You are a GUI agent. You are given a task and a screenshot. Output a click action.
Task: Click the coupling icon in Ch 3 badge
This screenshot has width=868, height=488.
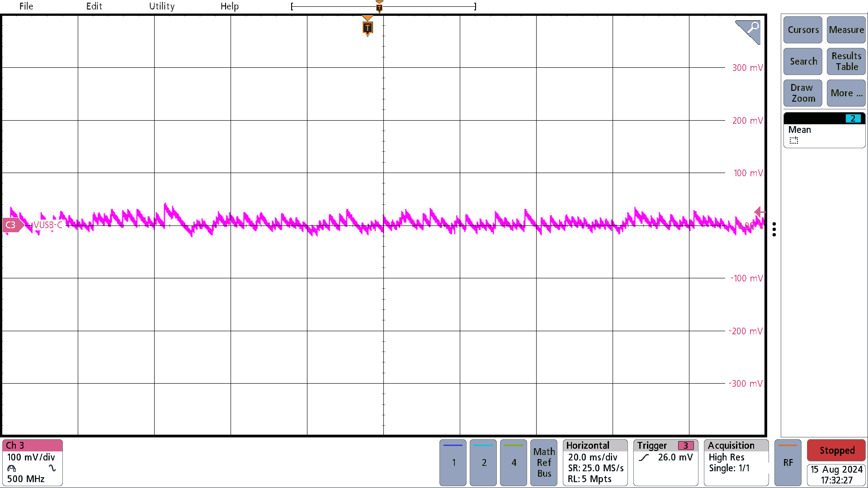coord(52,469)
